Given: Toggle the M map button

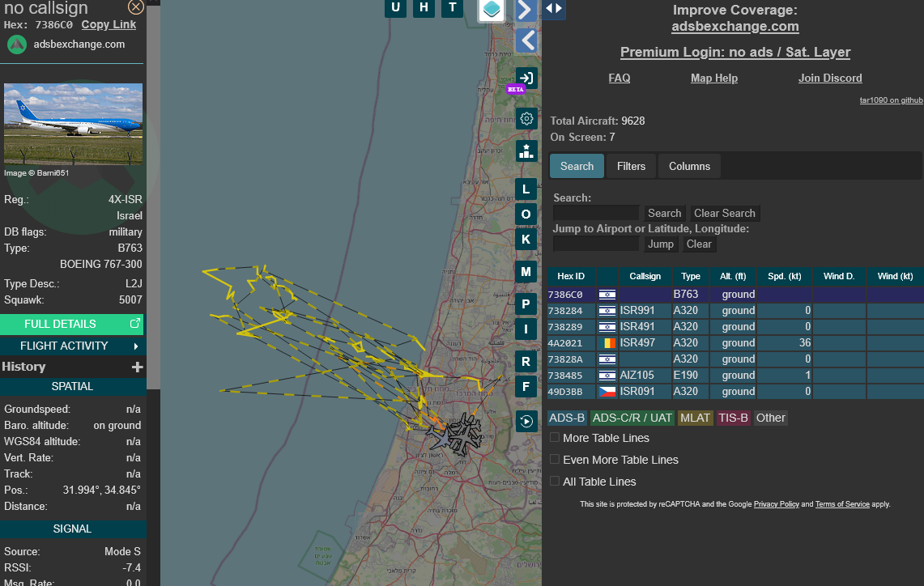Looking at the screenshot, I should click(526, 271).
